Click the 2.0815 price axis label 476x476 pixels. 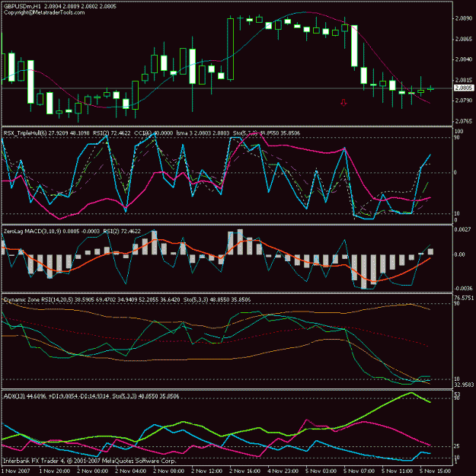click(464, 80)
